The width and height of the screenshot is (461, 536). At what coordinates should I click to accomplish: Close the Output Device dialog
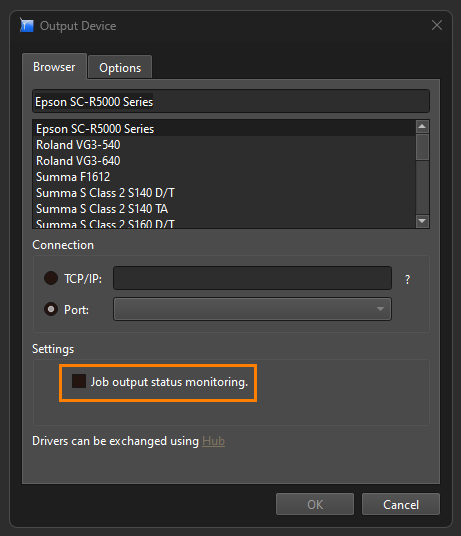(437, 25)
